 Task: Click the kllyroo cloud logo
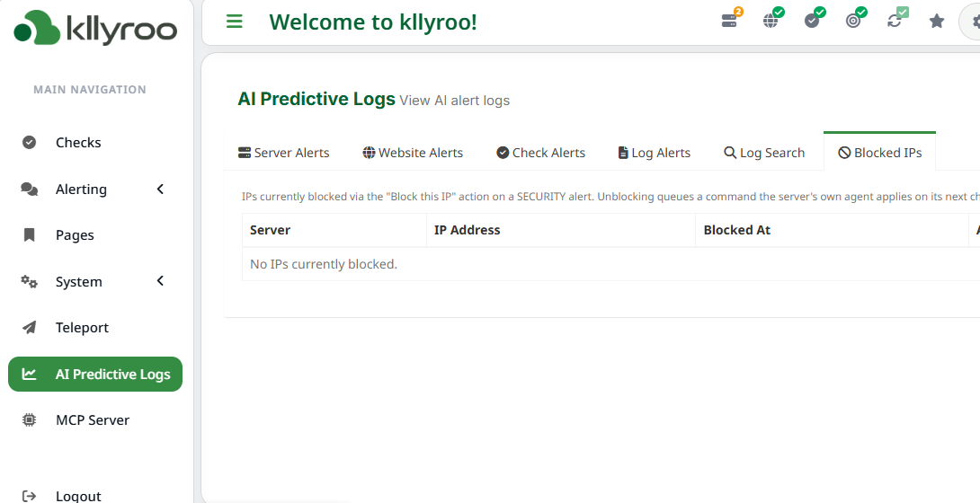pyautogui.click(x=95, y=28)
